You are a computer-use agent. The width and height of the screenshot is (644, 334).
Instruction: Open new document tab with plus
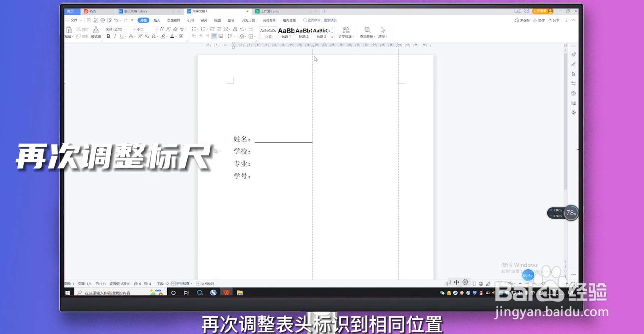pyautogui.click(x=325, y=11)
